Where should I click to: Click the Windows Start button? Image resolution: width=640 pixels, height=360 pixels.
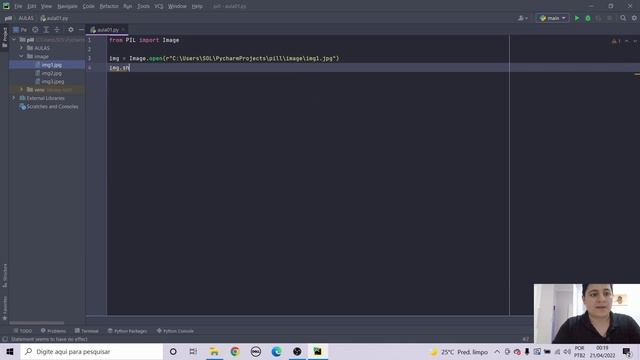coord(10,351)
